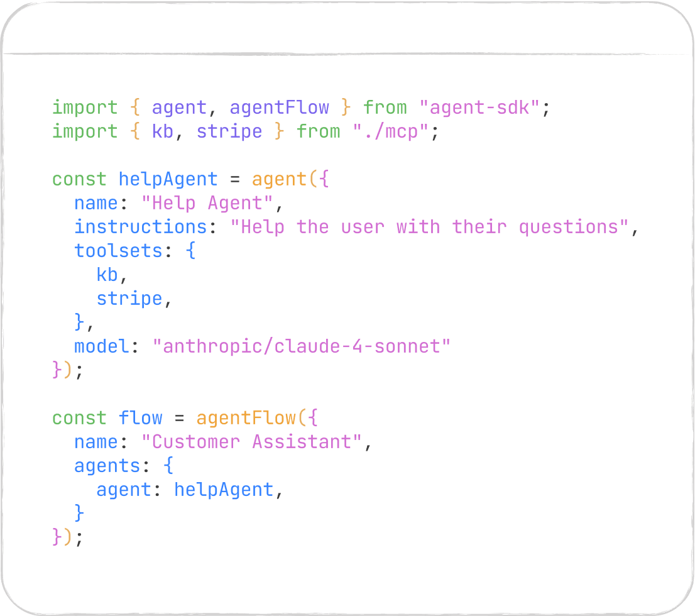Click the instructions property key

pyautogui.click(x=141, y=227)
